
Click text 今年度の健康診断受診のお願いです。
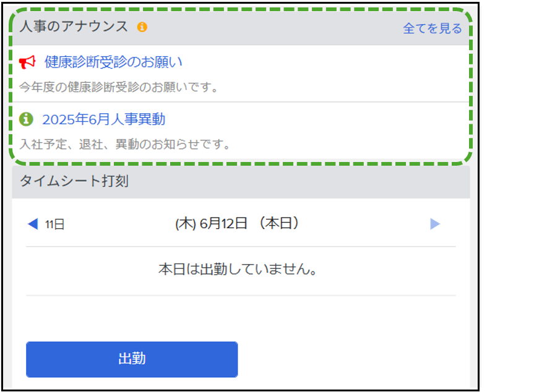click(x=119, y=87)
